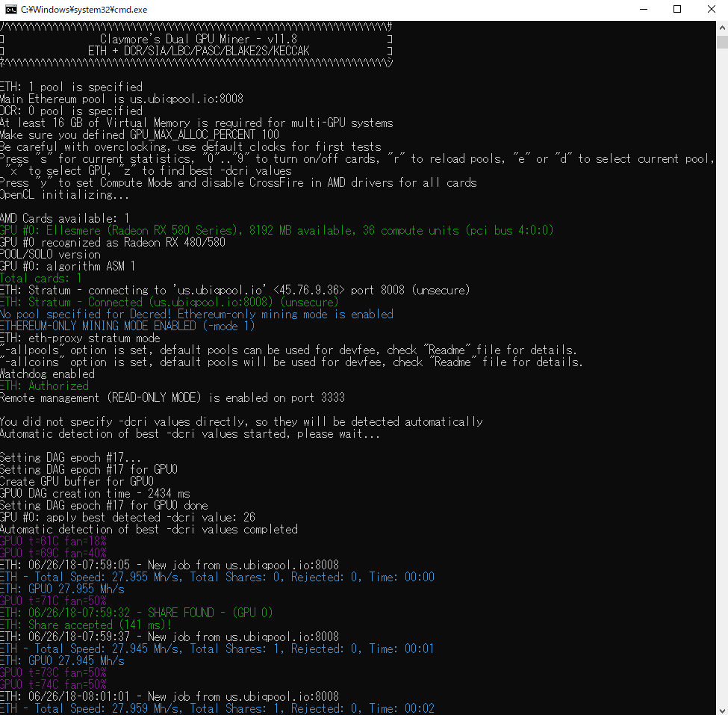Click 'GPU0 t=74C fan=50%' line
This screenshot has width=728, height=715.
pyautogui.click(x=54, y=685)
